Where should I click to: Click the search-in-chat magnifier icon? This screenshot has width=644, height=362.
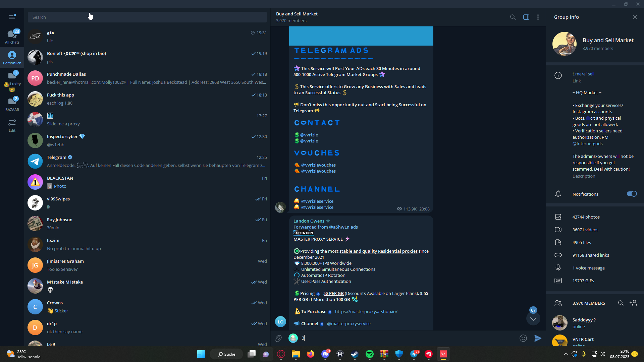(513, 17)
